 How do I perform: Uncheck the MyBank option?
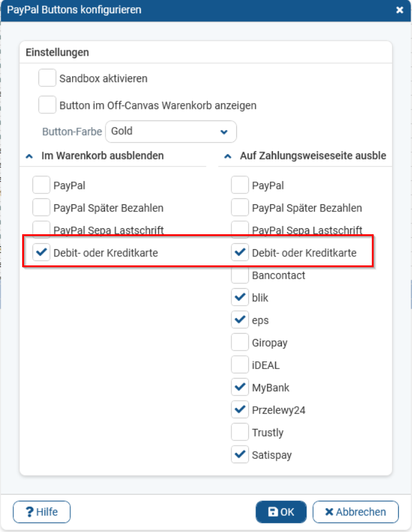pos(240,388)
